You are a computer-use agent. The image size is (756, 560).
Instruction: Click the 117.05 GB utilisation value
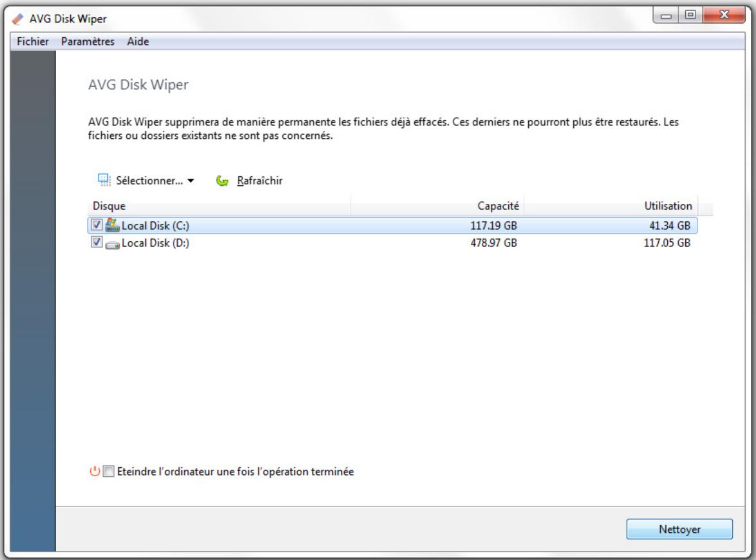coord(667,243)
